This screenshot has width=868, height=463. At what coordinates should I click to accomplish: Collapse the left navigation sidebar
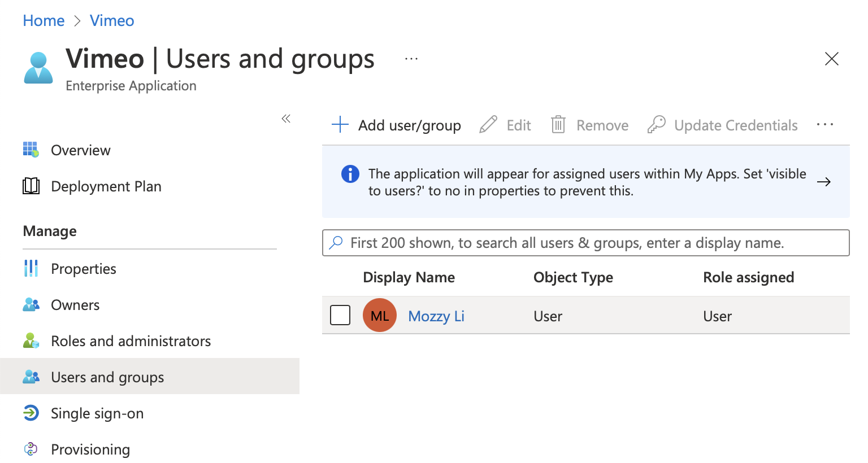click(286, 119)
